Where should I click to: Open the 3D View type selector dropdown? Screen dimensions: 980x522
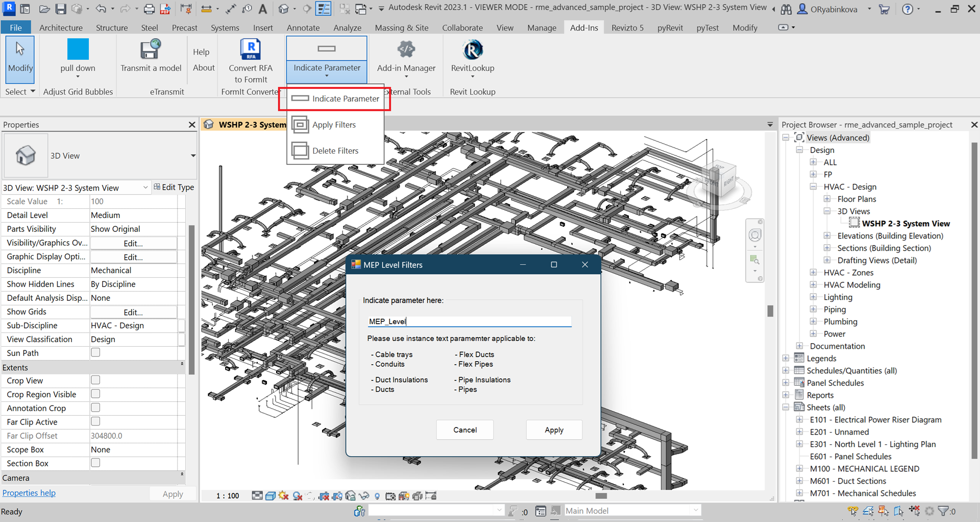click(193, 156)
